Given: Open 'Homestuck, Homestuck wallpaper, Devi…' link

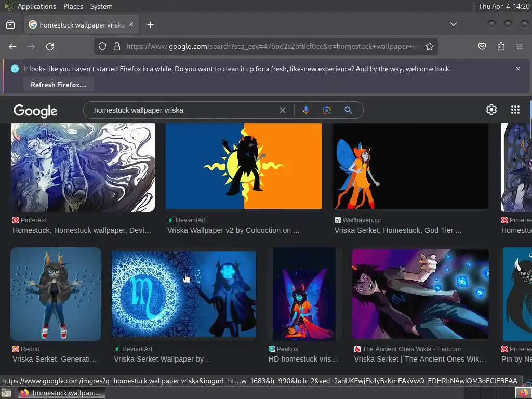Looking at the screenshot, I should [82, 230].
